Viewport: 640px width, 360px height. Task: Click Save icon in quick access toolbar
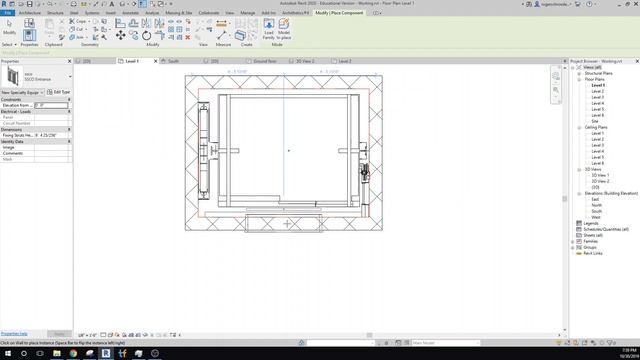tap(29, 4)
